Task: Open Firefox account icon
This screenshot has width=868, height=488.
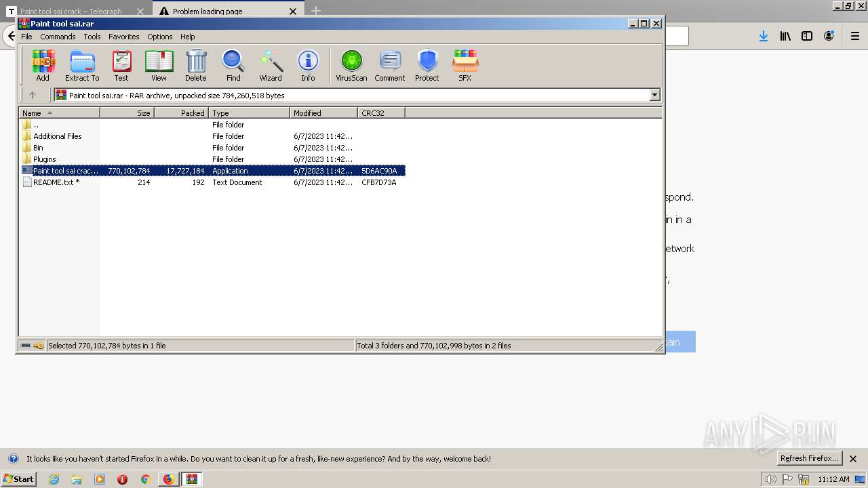Action: (x=829, y=37)
